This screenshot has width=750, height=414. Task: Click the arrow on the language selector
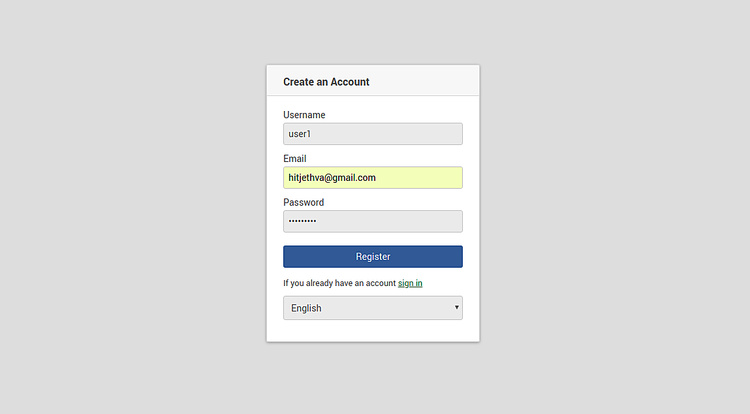457,308
